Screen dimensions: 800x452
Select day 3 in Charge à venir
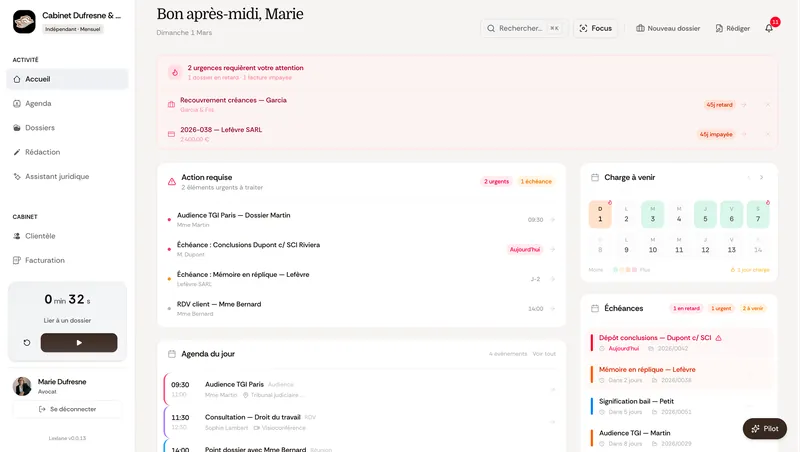click(x=653, y=214)
